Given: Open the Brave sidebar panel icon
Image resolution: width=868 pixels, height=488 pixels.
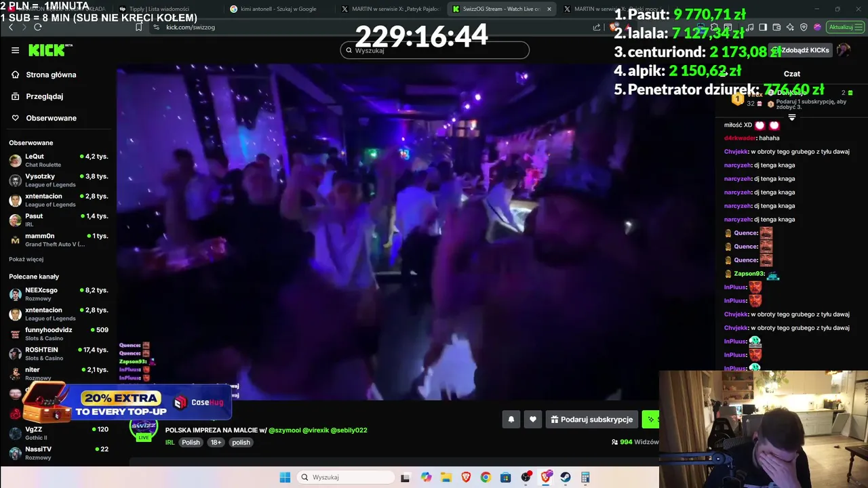Looking at the screenshot, I should pyautogui.click(x=763, y=27).
